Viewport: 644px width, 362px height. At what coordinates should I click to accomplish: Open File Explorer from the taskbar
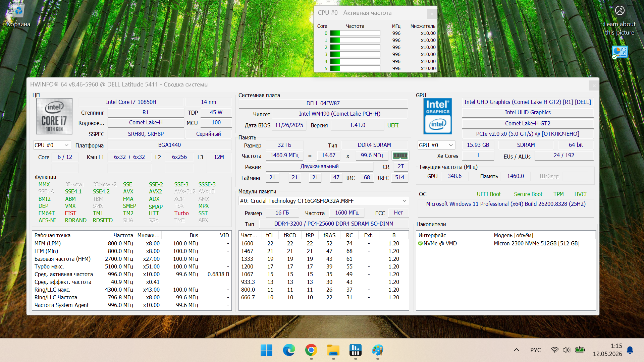(x=333, y=350)
